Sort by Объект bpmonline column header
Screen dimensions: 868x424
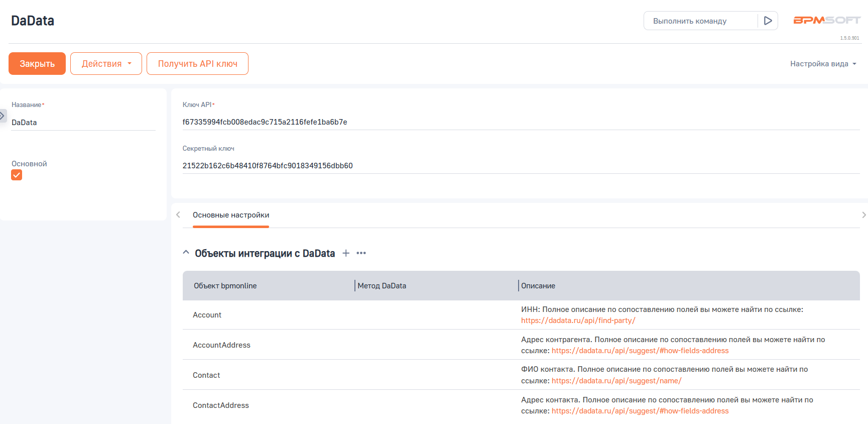click(225, 286)
